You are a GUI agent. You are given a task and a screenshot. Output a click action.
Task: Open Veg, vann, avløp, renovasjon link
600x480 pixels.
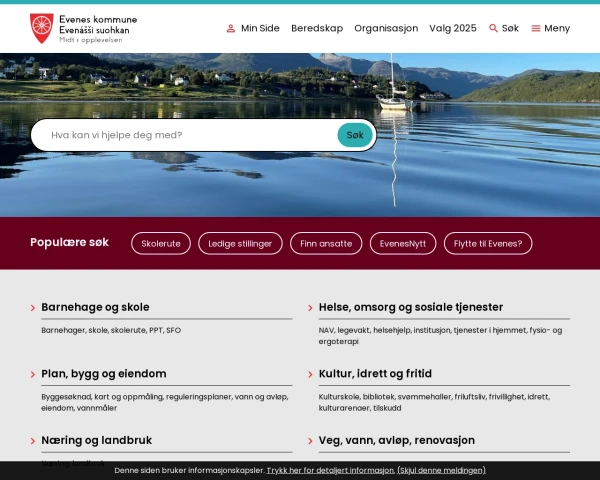(396, 440)
